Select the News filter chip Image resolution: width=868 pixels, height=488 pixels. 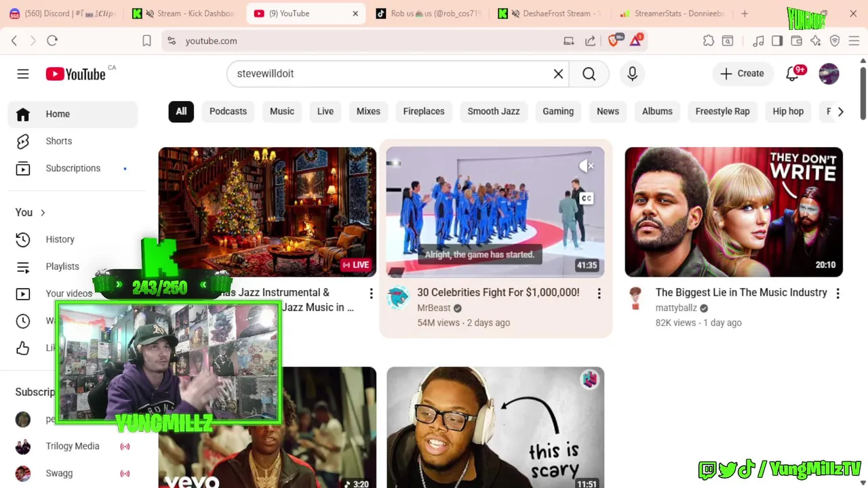(x=608, y=111)
